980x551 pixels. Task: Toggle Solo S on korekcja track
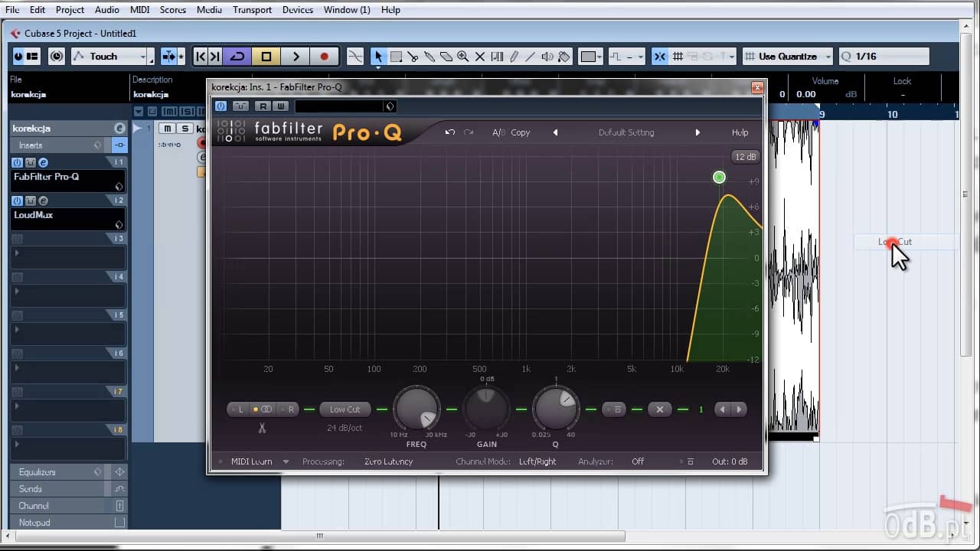click(185, 129)
